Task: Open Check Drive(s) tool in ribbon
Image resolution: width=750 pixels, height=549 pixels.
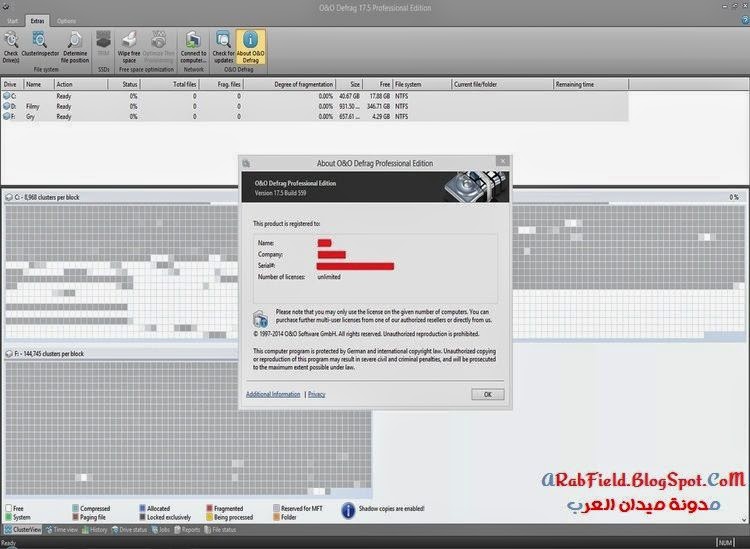Action: (11, 47)
